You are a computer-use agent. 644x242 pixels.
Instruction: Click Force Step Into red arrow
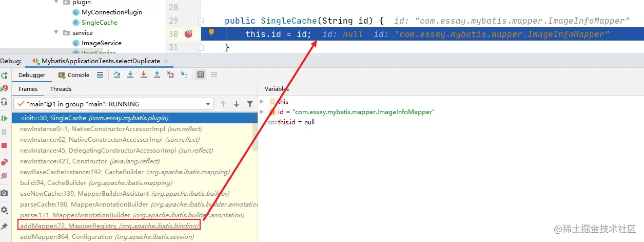tap(144, 75)
